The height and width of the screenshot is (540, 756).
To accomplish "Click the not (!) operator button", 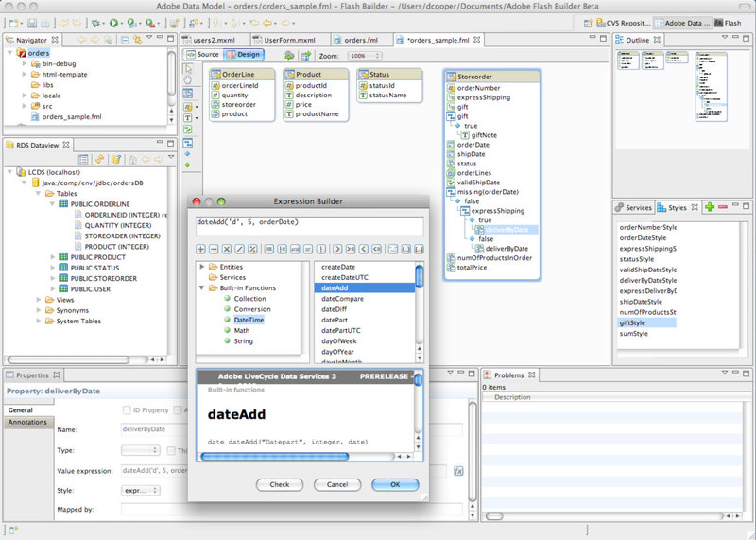I will pyautogui.click(x=321, y=249).
